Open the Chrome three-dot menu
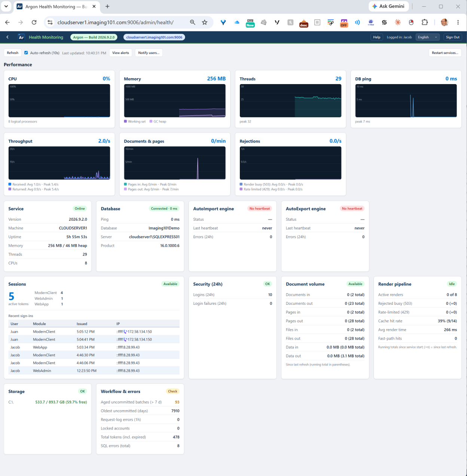 point(458,22)
